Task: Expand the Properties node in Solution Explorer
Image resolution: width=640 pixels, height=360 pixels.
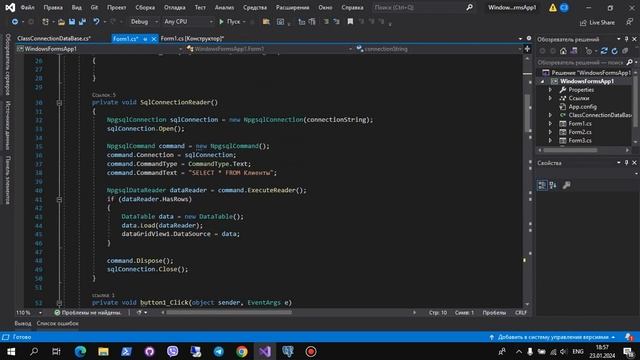Action: click(550, 90)
